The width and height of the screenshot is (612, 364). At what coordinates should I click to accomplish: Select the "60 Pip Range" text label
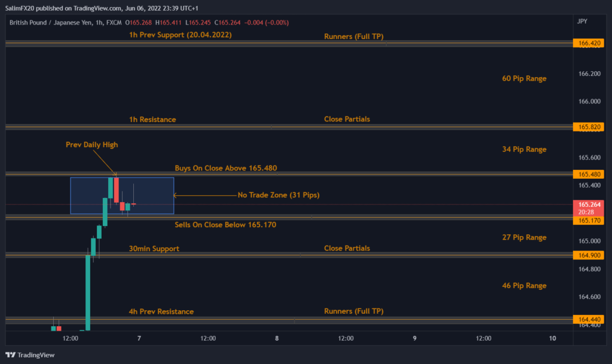point(524,78)
